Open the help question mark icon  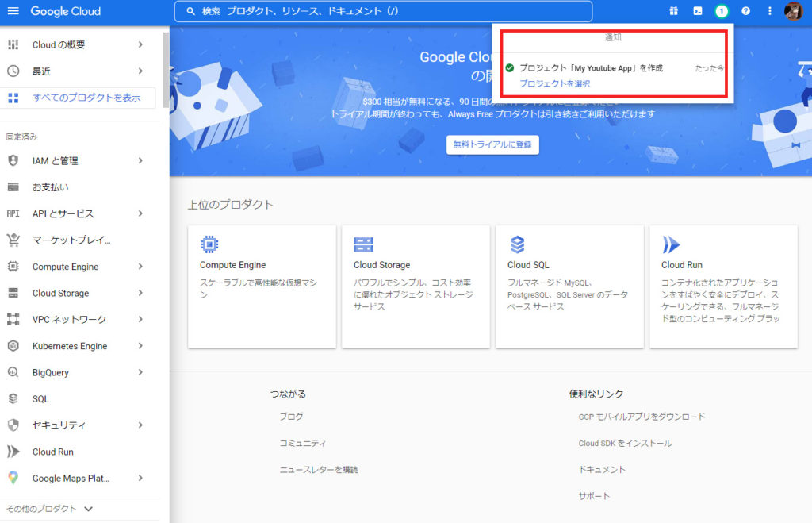745,11
